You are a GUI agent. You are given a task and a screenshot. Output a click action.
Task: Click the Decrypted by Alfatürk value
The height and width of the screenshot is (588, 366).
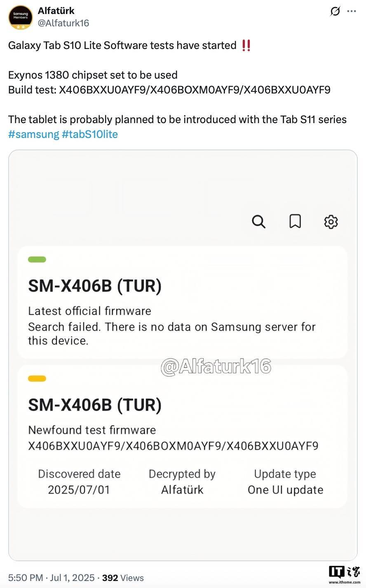[x=182, y=490]
